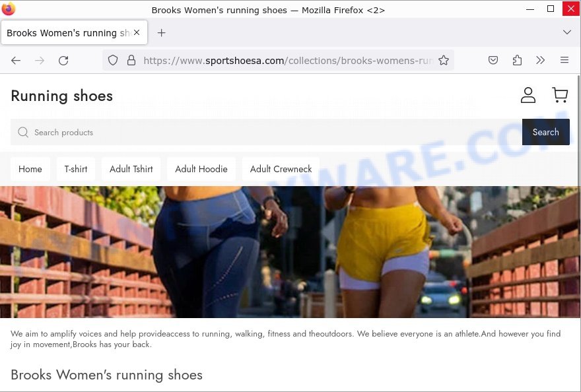
Task: Bookmark this page with the star icon
Action: [x=444, y=60]
